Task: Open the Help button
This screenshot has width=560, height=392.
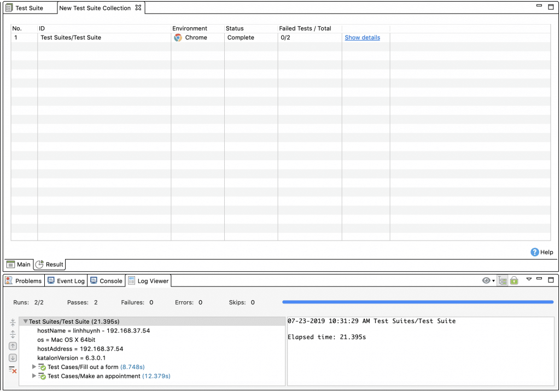Action: tap(542, 252)
